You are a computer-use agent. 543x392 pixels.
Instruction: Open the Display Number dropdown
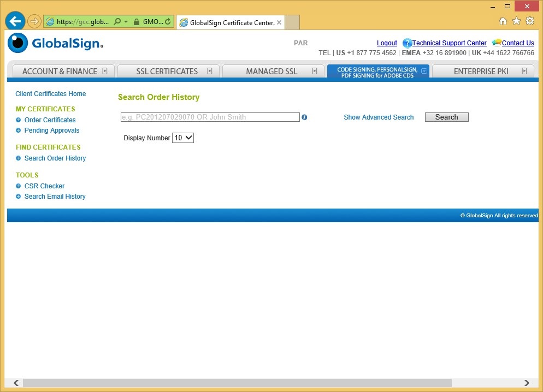(183, 138)
